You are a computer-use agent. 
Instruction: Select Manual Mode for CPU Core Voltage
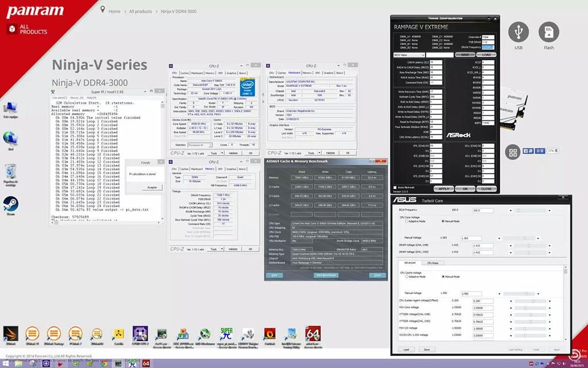(443, 221)
